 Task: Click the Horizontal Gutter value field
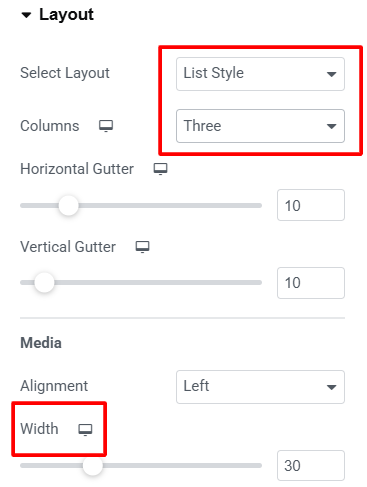[x=311, y=205]
